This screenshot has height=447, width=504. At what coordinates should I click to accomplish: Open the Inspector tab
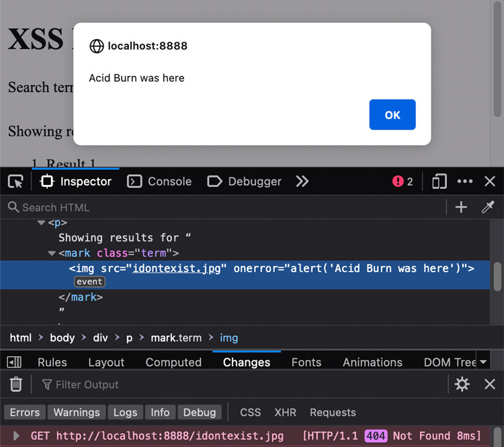pos(75,181)
